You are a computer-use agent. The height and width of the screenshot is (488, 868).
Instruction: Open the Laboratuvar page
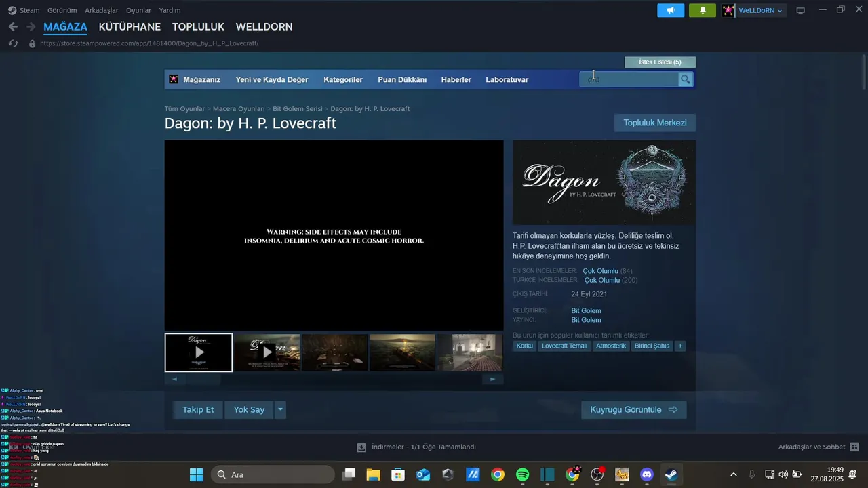(507, 80)
